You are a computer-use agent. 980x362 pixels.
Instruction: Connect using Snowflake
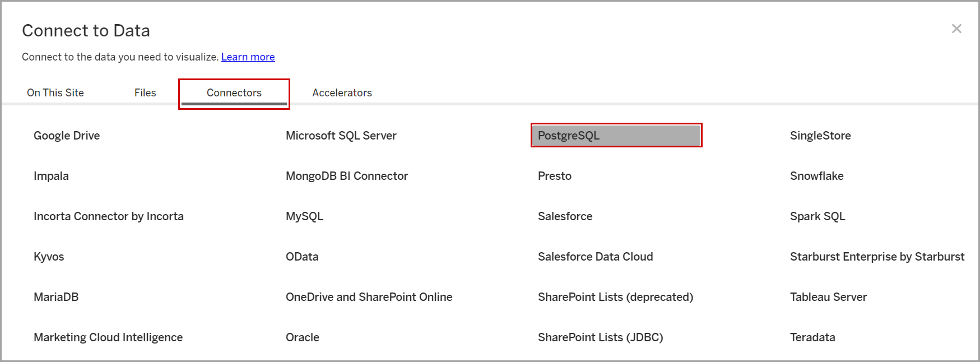(816, 176)
